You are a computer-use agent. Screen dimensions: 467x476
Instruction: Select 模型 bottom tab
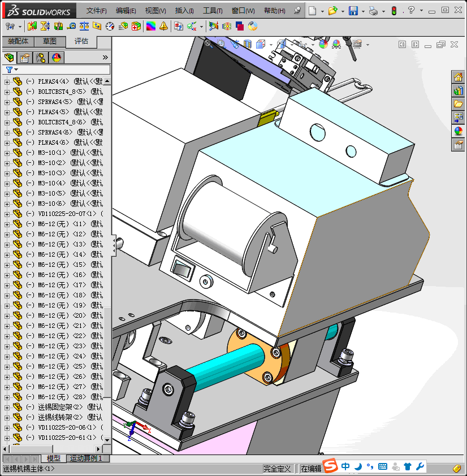coord(54,458)
